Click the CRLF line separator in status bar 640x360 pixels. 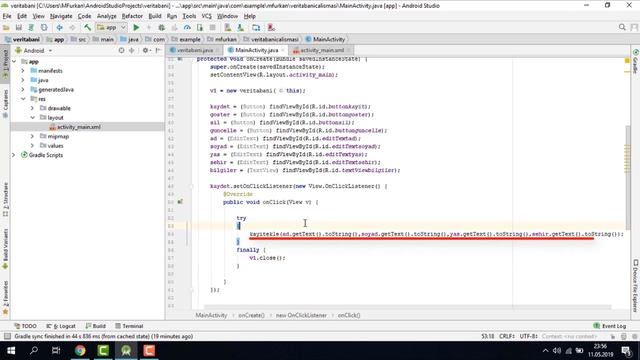click(507, 336)
